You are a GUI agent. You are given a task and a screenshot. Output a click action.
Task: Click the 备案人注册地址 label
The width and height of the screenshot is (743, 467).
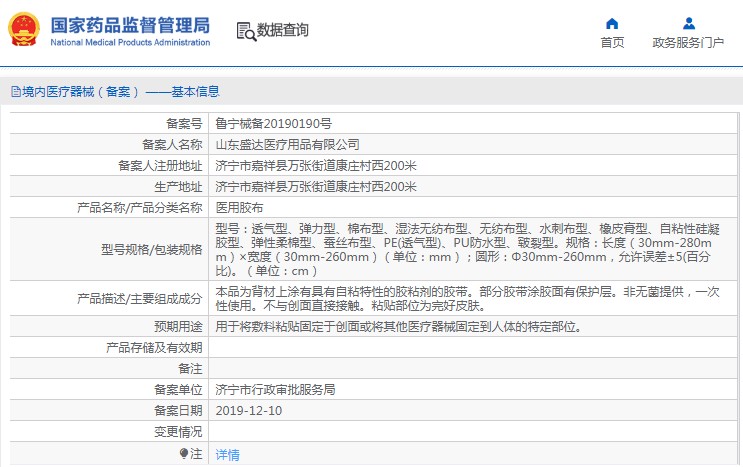tap(160, 166)
